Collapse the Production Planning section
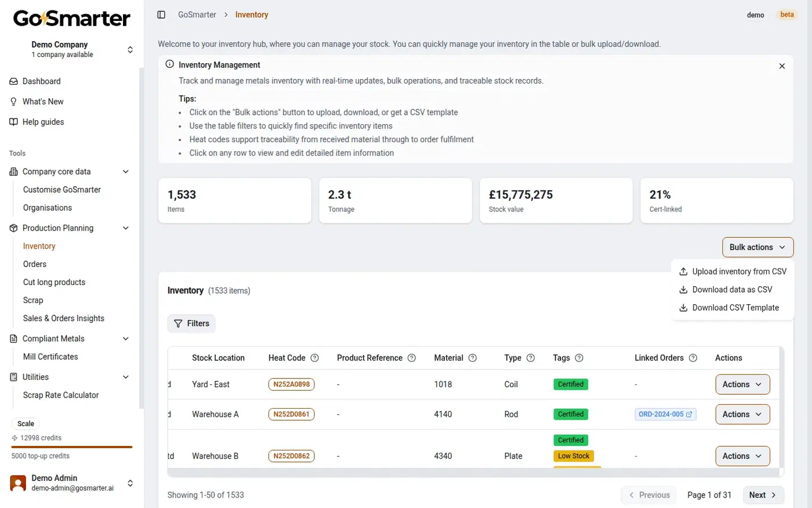 126,228
